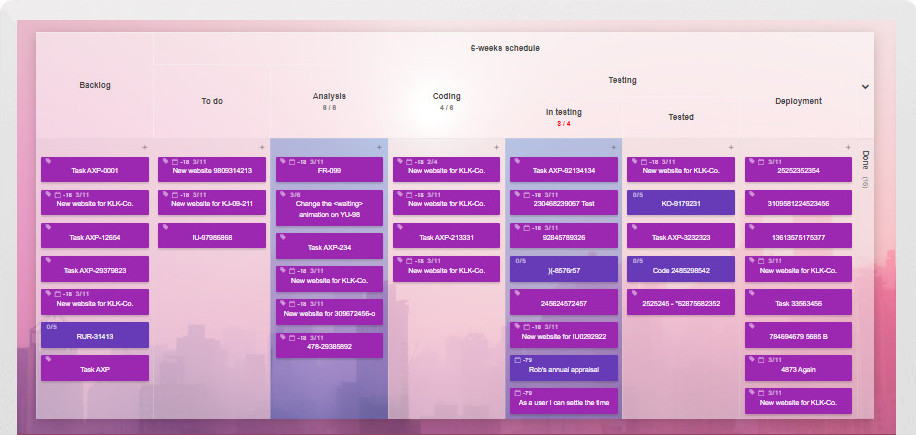The width and height of the screenshot is (916, 435).
Task: Click the tag icon on IU-97986868 card
Action: (165, 228)
